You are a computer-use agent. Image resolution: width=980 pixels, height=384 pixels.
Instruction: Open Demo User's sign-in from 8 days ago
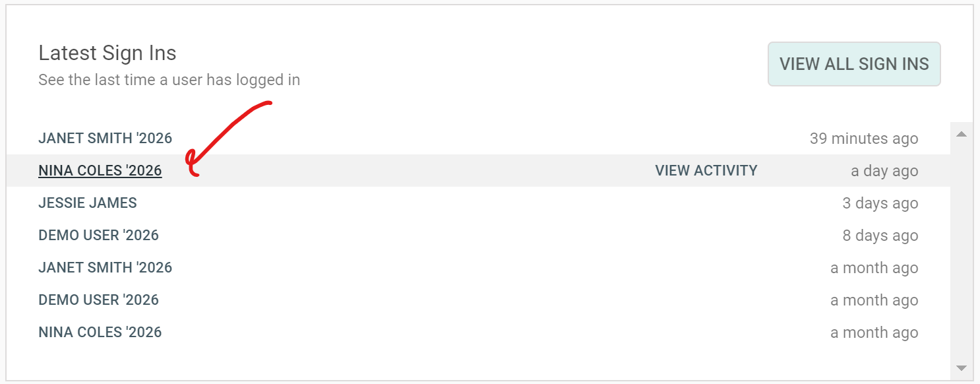pyautogui.click(x=99, y=236)
